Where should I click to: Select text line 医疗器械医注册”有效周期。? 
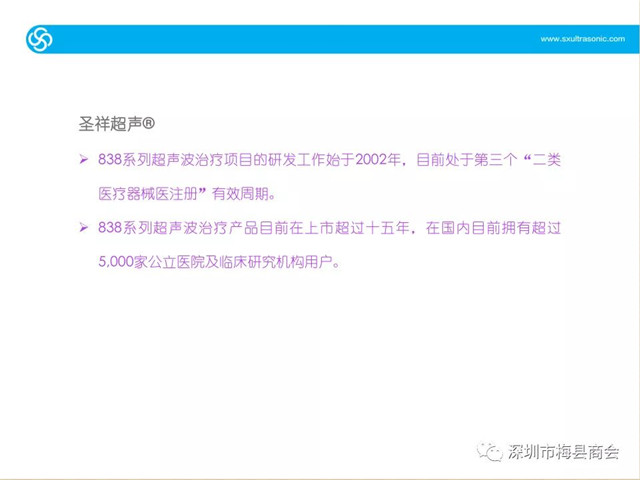click(187, 193)
